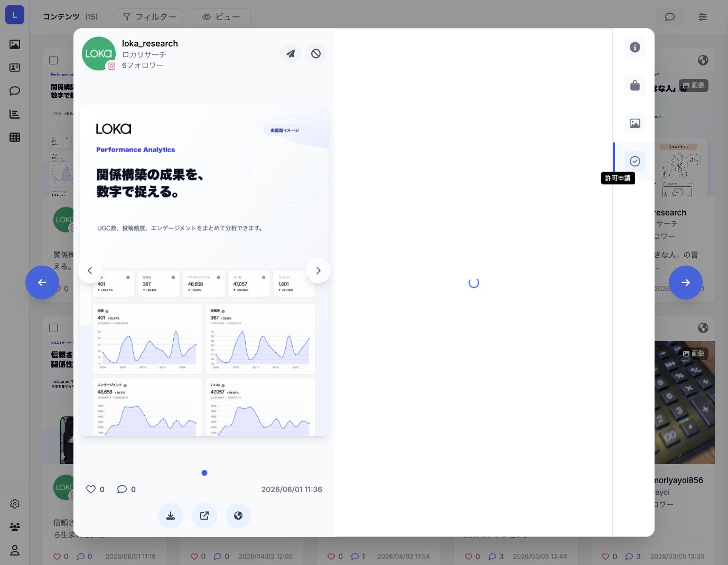Click the post's comment count icon
Image resolution: width=728 pixels, height=565 pixels.
(x=122, y=489)
